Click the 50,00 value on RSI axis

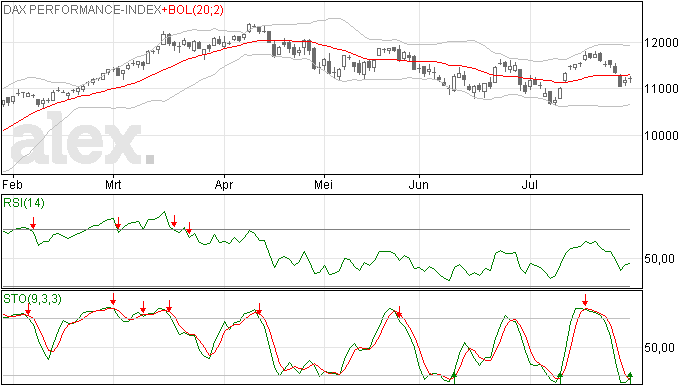click(x=659, y=258)
